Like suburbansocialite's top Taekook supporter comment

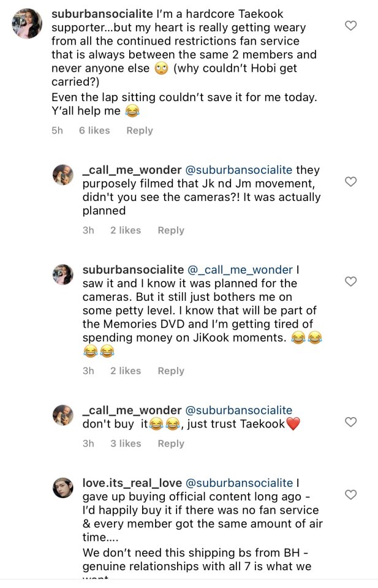pos(350,26)
